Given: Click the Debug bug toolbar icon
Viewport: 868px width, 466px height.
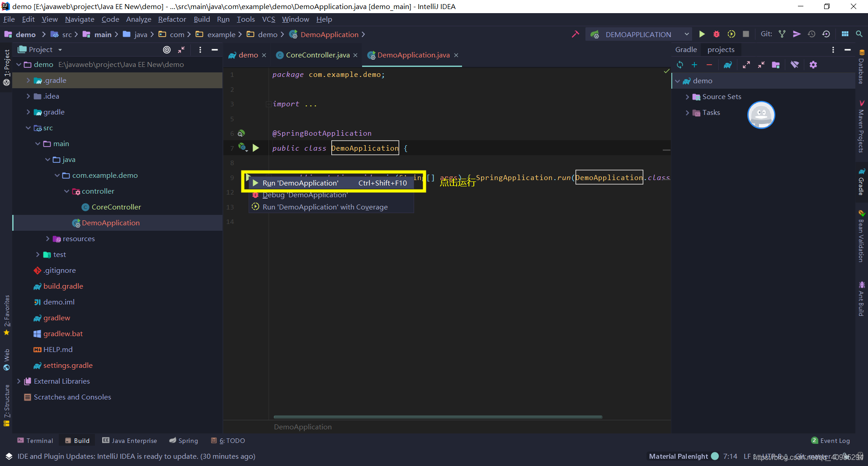Looking at the screenshot, I should [717, 34].
